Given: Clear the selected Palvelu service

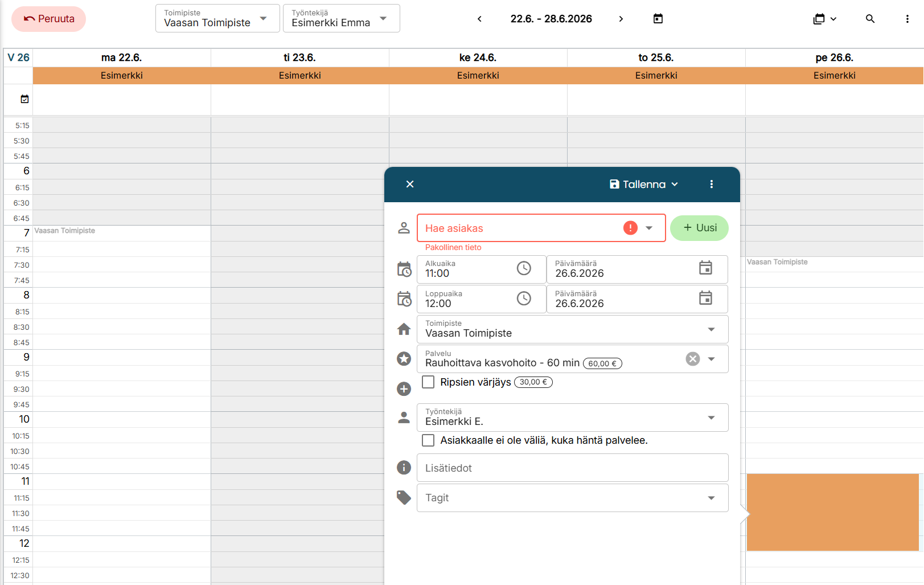Looking at the screenshot, I should (x=692, y=359).
